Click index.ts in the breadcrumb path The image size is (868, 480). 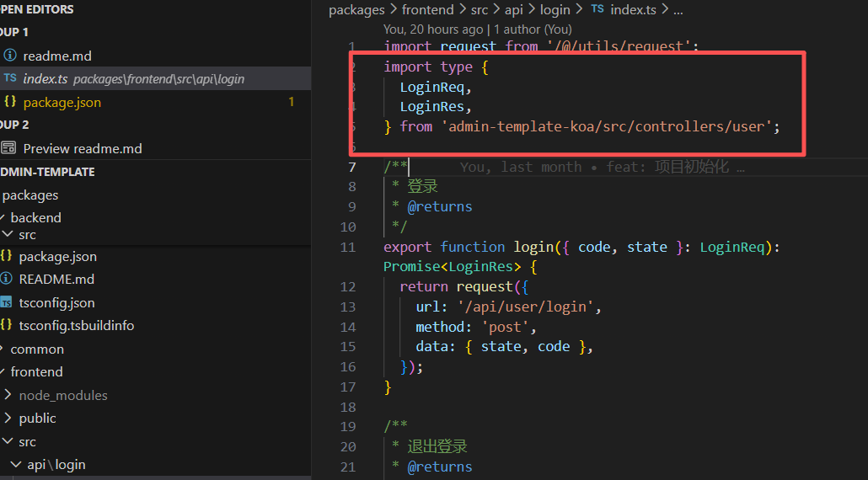click(633, 10)
